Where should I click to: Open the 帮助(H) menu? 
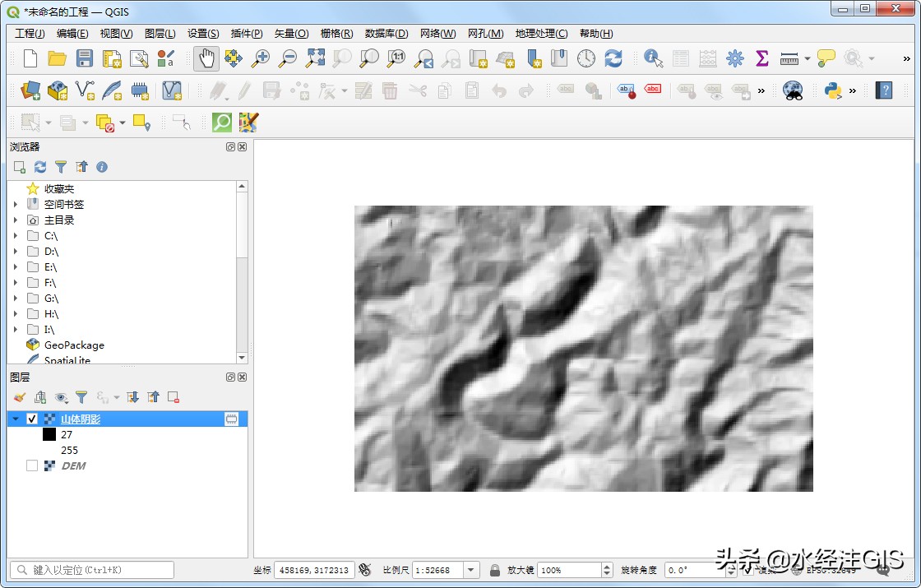click(596, 34)
